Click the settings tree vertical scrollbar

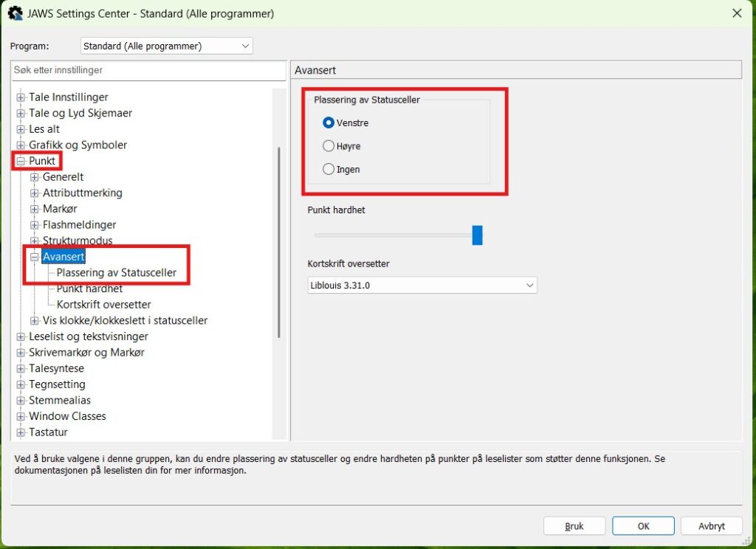(x=279, y=243)
